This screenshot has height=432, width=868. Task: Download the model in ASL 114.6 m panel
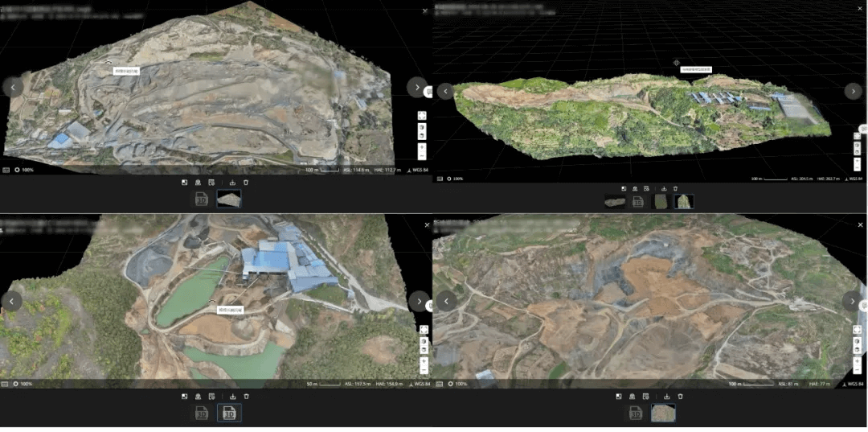(232, 183)
